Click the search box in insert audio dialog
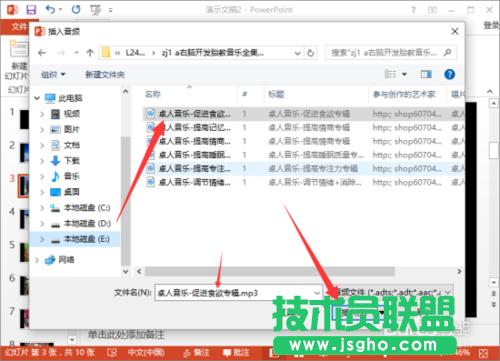Image resolution: width=500 pixels, height=361 pixels. point(390,53)
